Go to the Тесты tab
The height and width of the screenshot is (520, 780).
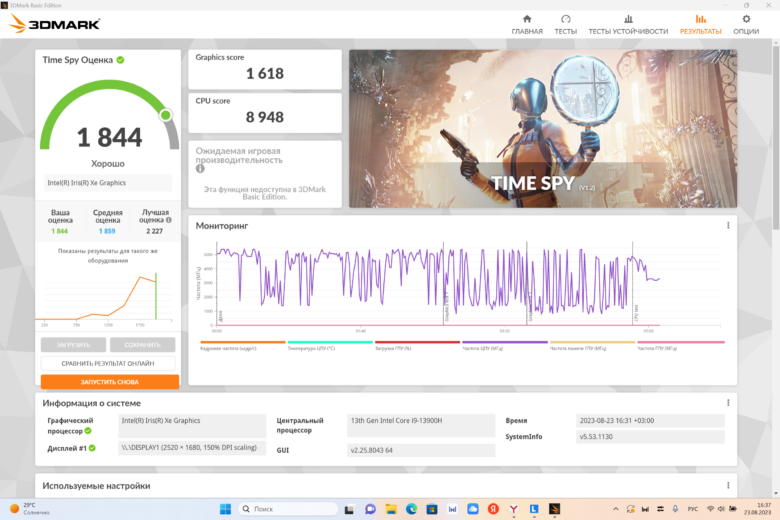coord(566,24)
